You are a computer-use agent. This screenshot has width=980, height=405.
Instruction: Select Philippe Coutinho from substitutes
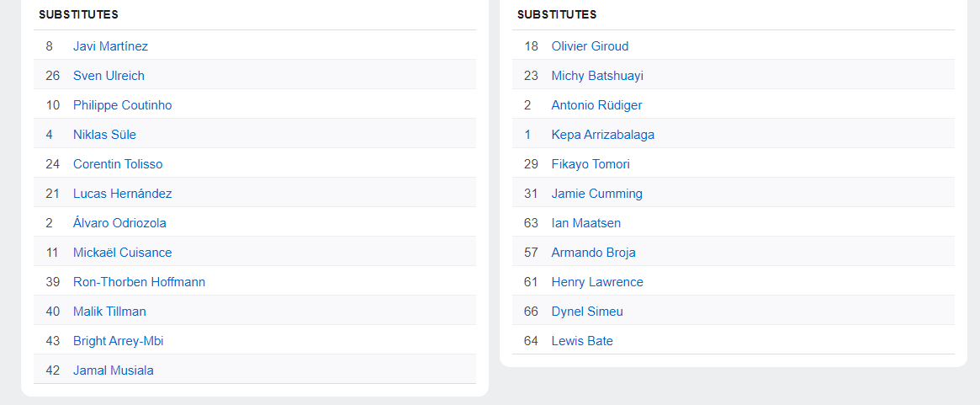click(x=122, y=105)
